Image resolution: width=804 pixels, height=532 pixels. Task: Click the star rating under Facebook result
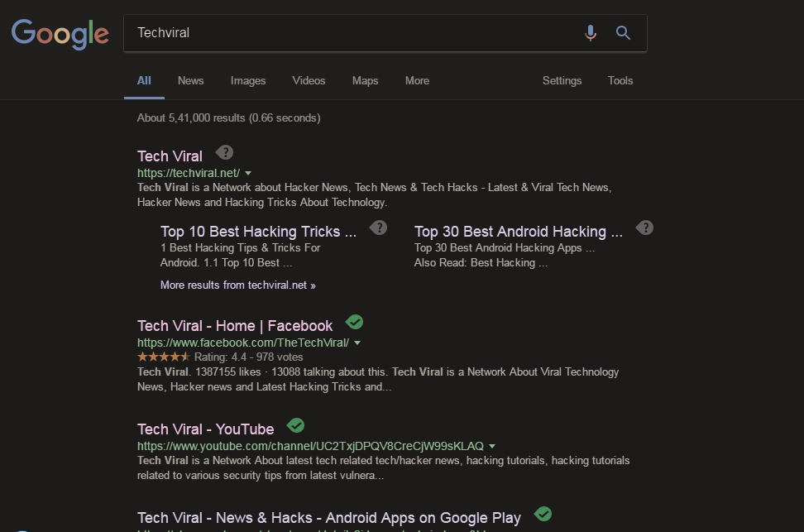(164, 357)
